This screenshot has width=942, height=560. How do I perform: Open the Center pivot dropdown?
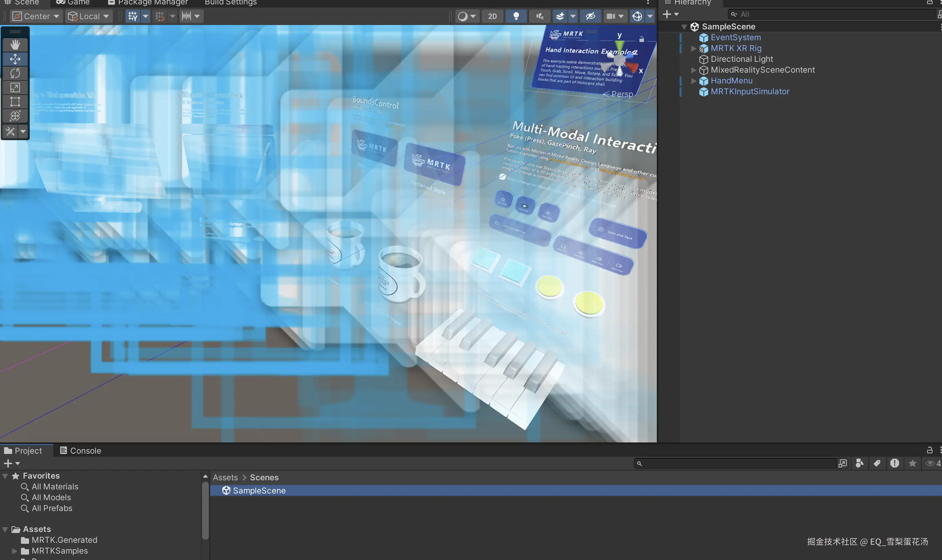(36, 16)
